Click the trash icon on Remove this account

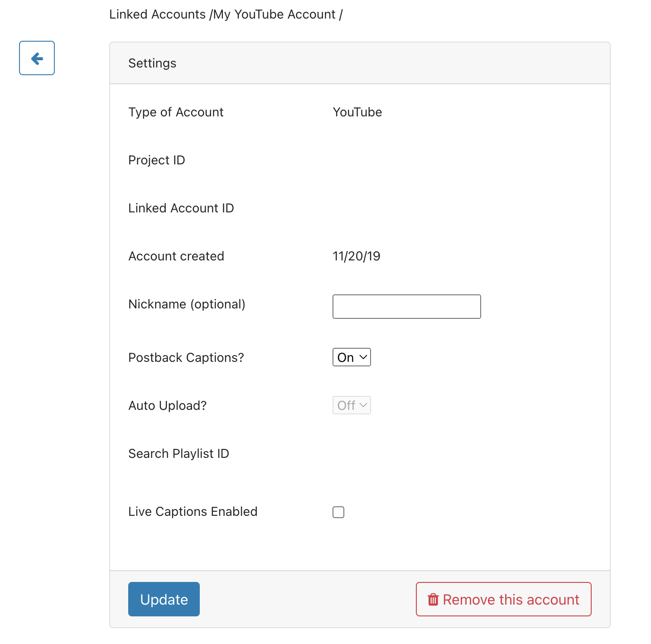(433, 600)
